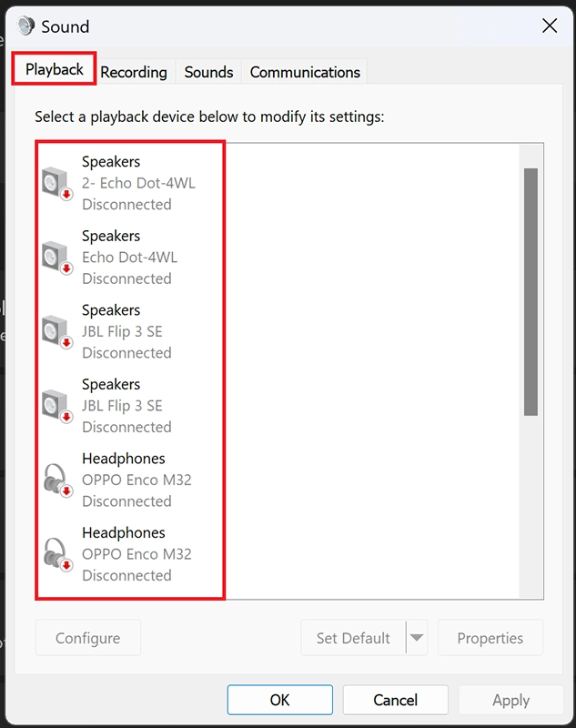Select the first JBL Flip 3 SE speaker icon
This screenshot has width=576, height=728.
[57, 332]
